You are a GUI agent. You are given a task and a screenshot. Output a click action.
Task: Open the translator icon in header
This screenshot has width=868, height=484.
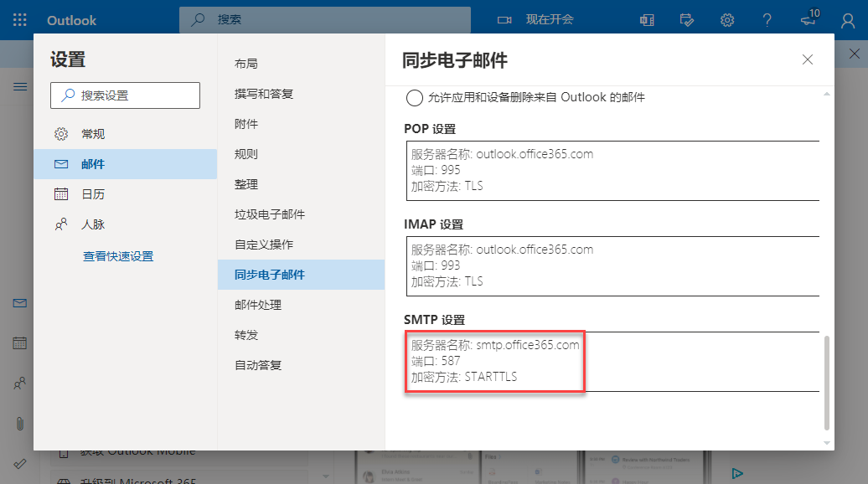point(647,20)
